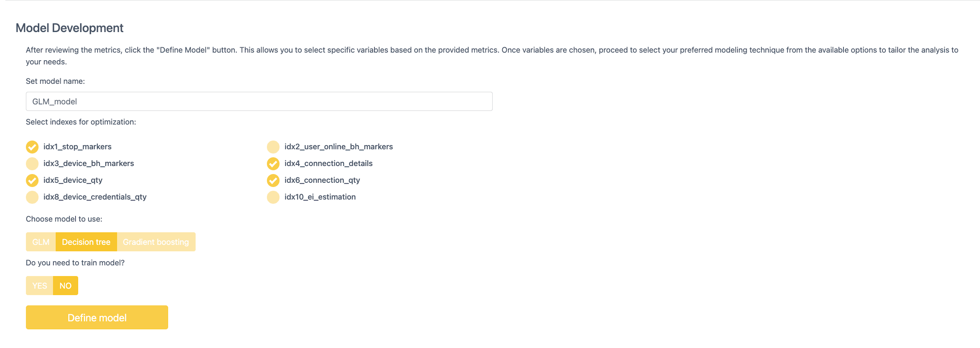
Task: Click the idx10_ei_estimation label text
Action: [x=320, y=197]
